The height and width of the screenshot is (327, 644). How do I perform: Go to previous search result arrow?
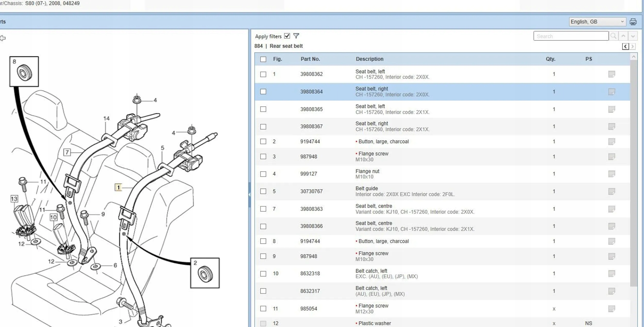pyautogui.click(x=623, y=36)
